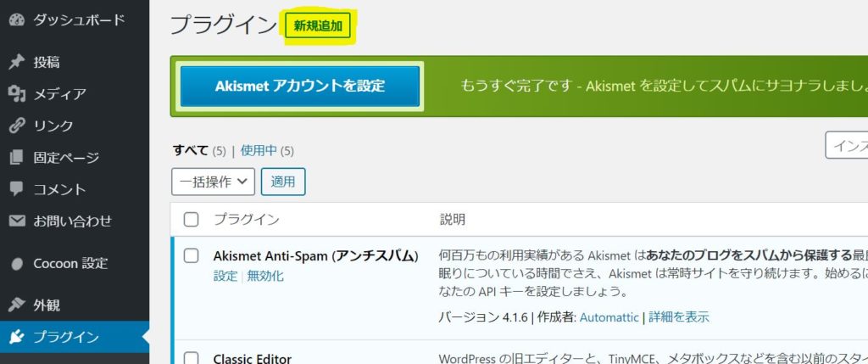Open the 一括操作 dropdown
Viewport: 868px width, 364px height.
[213, 182]
